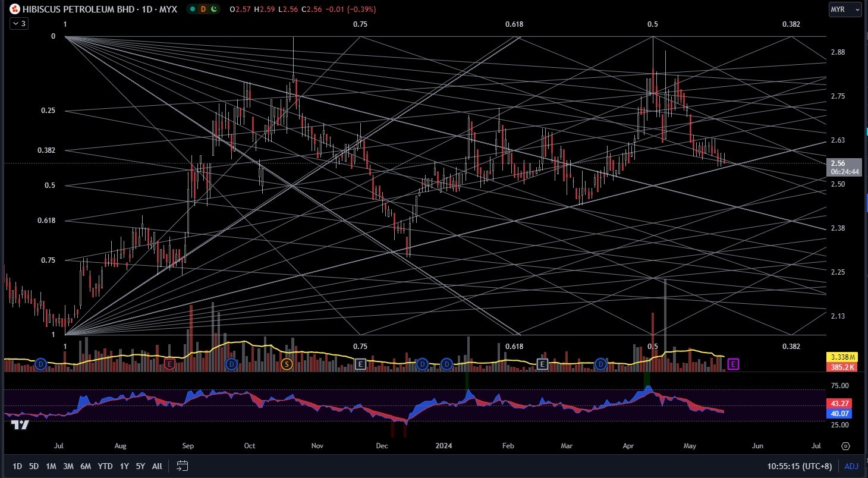Select the 1Y time range
This screenshot has width=868, height=478.
point(124,466)
